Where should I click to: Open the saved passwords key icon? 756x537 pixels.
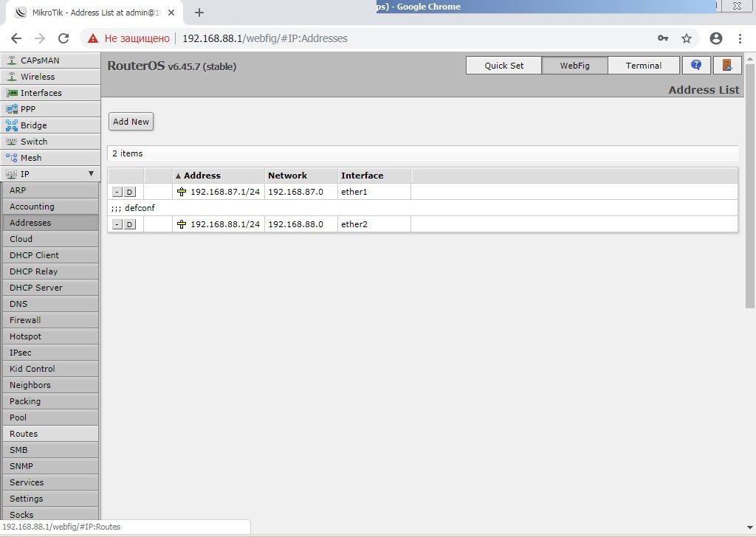(x=663, y=38)
